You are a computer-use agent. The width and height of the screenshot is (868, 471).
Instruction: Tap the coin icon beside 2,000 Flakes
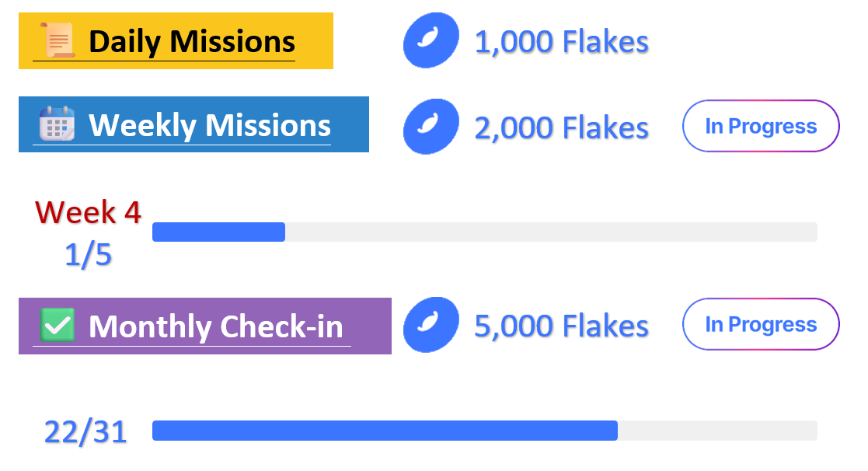coord(430,127)
